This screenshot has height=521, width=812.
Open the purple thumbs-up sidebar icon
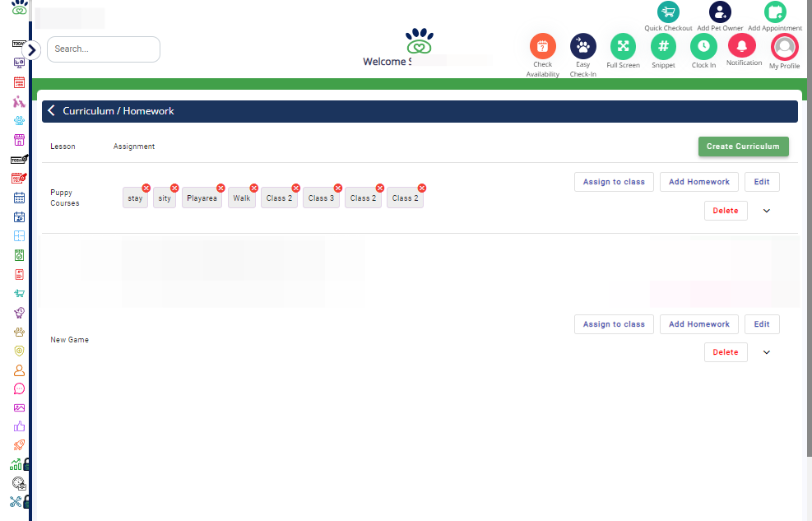pos(19,426)
